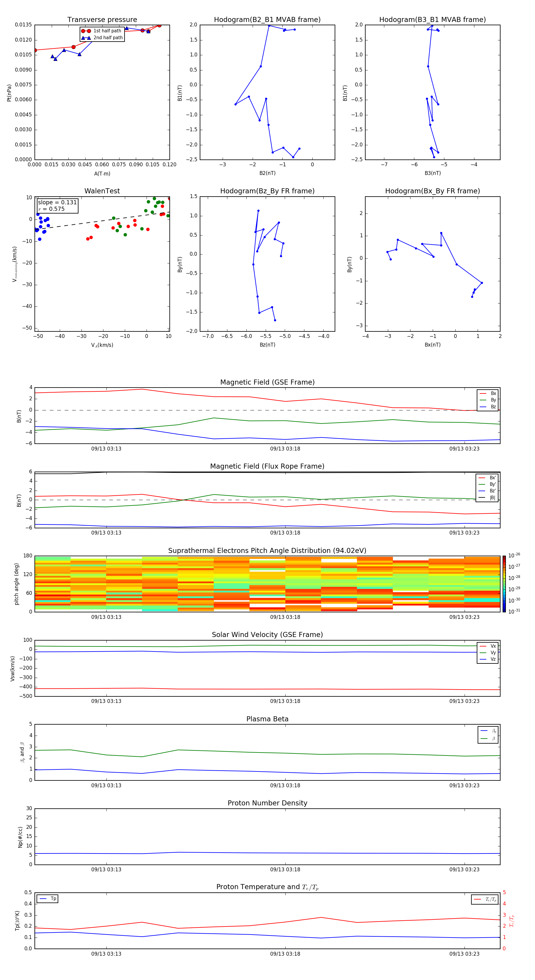
Task: Click 'Solar Wind Velocity (GSE Frame)' title
Action: coord(267,635)
